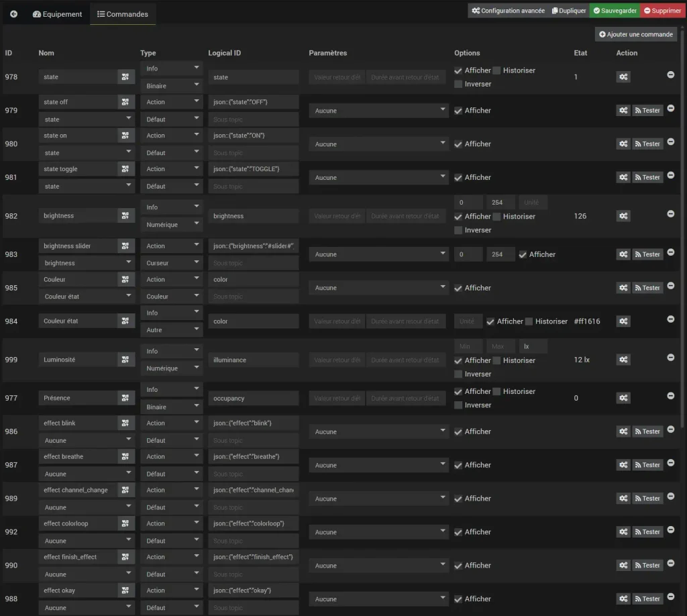Open icon picker for brightness slider name
The height and width of the screenshot is (616, 687).
tap(125, 246)
